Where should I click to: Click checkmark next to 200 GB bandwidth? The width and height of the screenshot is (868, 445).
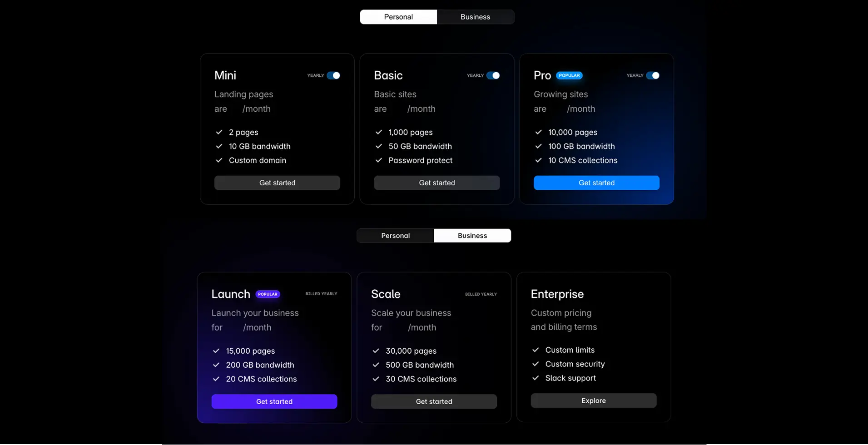coord(216,365)
